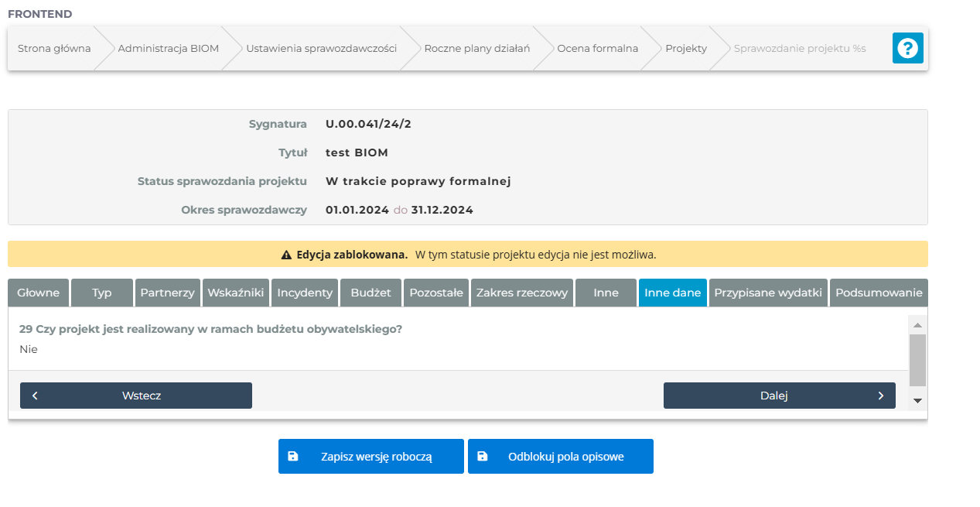The height and width of the screenshot is (507, 980).
Task: Open the Roczne plany działań breadcrumb
Action: click(476, 49)
